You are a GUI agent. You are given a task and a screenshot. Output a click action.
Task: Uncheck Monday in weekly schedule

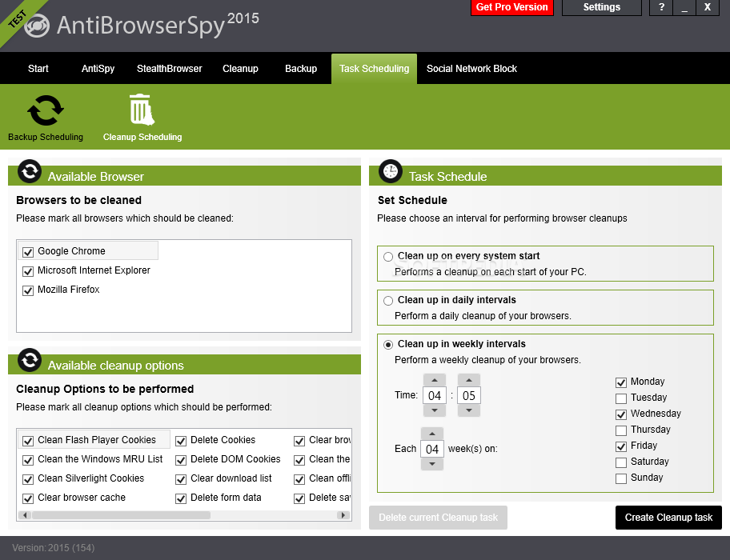621,382
